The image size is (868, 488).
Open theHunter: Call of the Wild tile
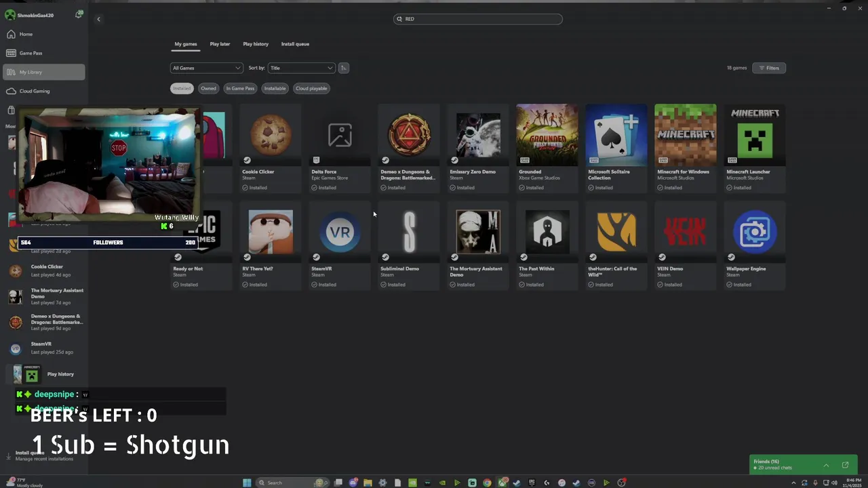[x=616, y=245]
